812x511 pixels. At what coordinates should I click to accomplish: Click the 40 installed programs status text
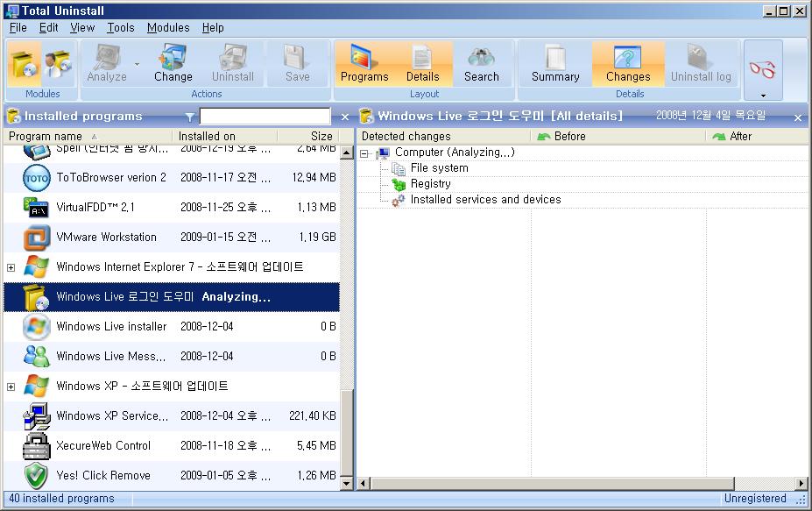[x=61, y=499]
